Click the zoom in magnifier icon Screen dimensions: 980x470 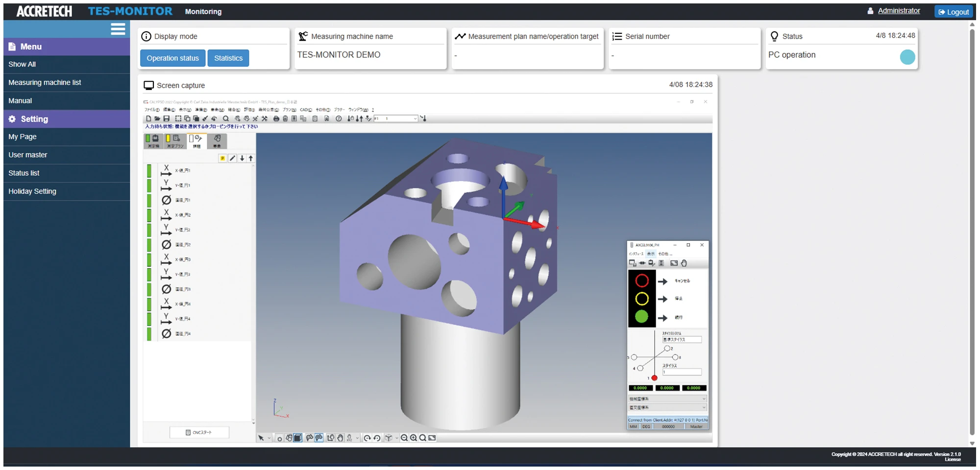tap(414, 438)
